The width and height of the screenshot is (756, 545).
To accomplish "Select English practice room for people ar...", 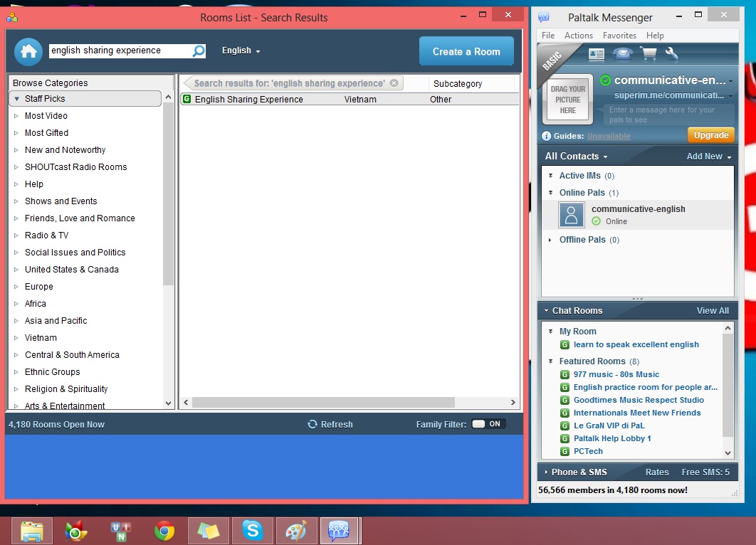I will [x=645, y=387].
